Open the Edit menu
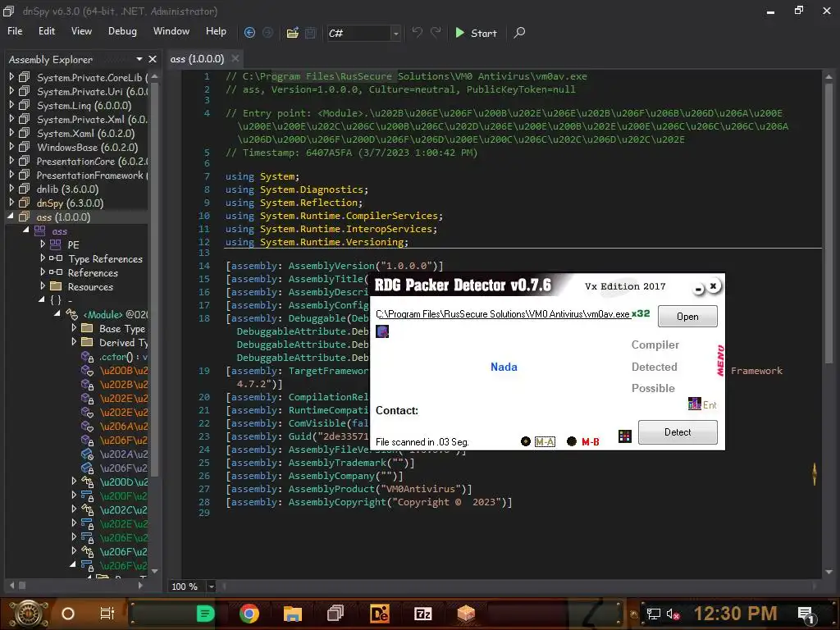This screenshot has width=840, height=630. click(47, 31)
